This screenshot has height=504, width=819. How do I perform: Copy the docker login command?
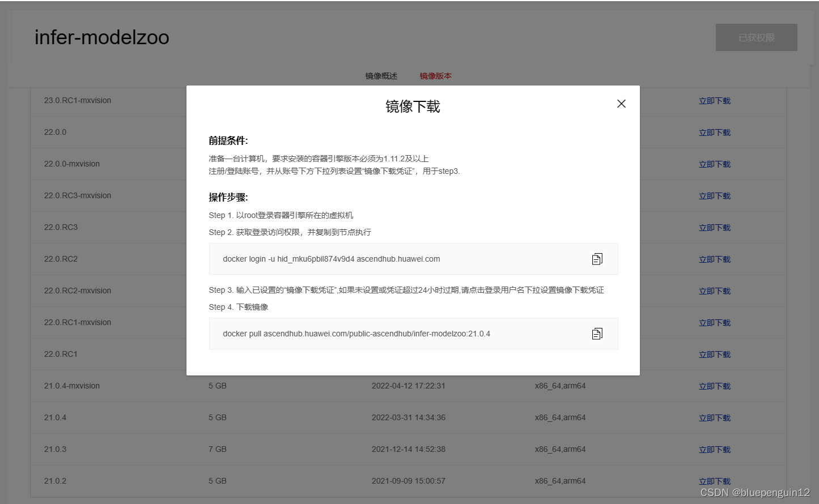click(x=597, y=259)
